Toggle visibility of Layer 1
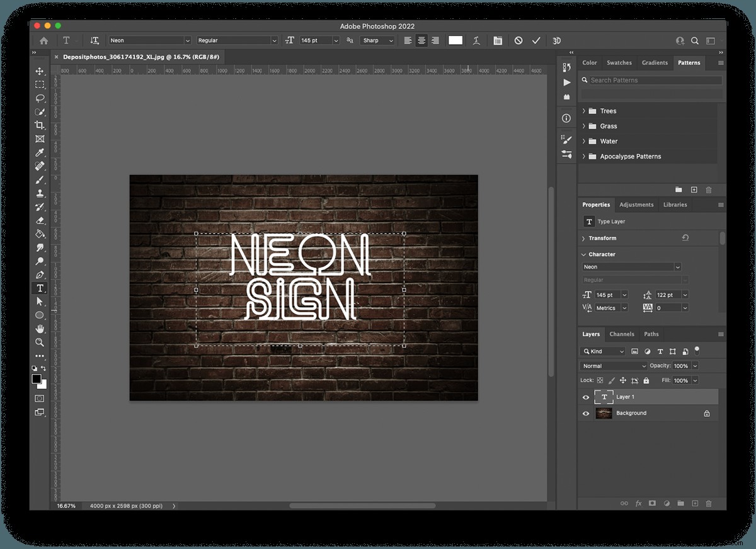 pyautogui.click(x=586, y=397)
